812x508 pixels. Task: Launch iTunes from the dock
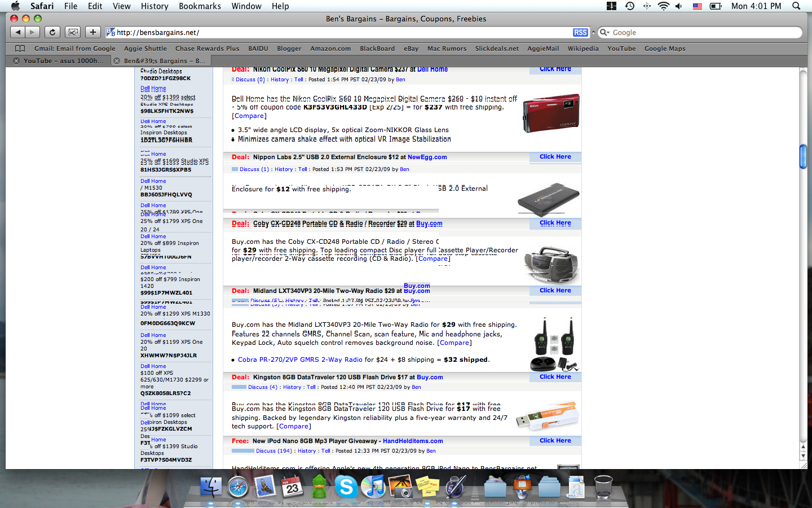(373, 486)
